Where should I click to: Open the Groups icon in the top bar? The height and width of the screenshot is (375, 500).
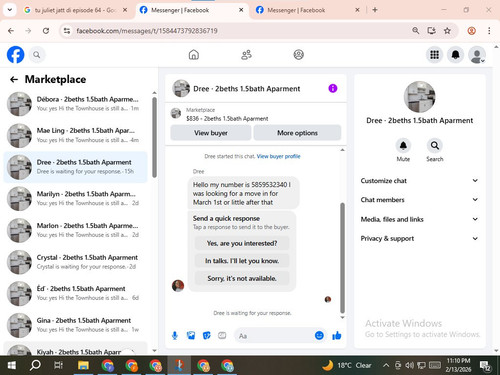pyautogui.click(x=298, y=55)
